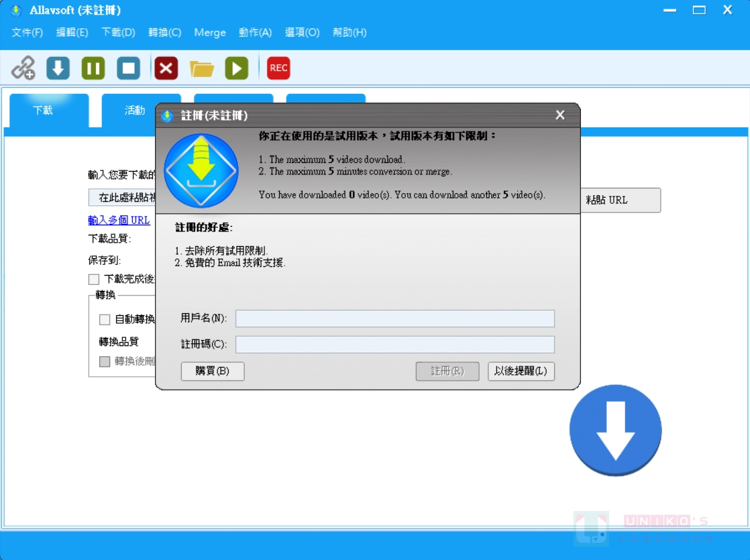The width and height of the screenshot is (750, 560).
Task: Click the large blue round download button
Action: 615,431
